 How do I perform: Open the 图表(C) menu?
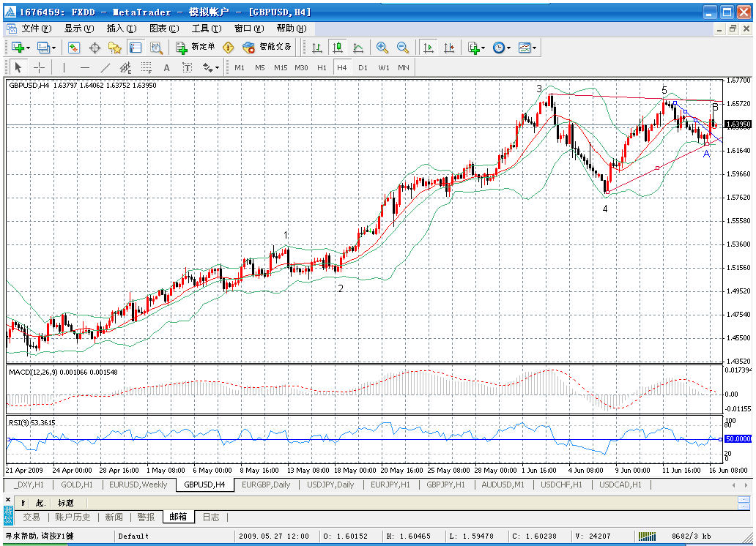point(164,29)
